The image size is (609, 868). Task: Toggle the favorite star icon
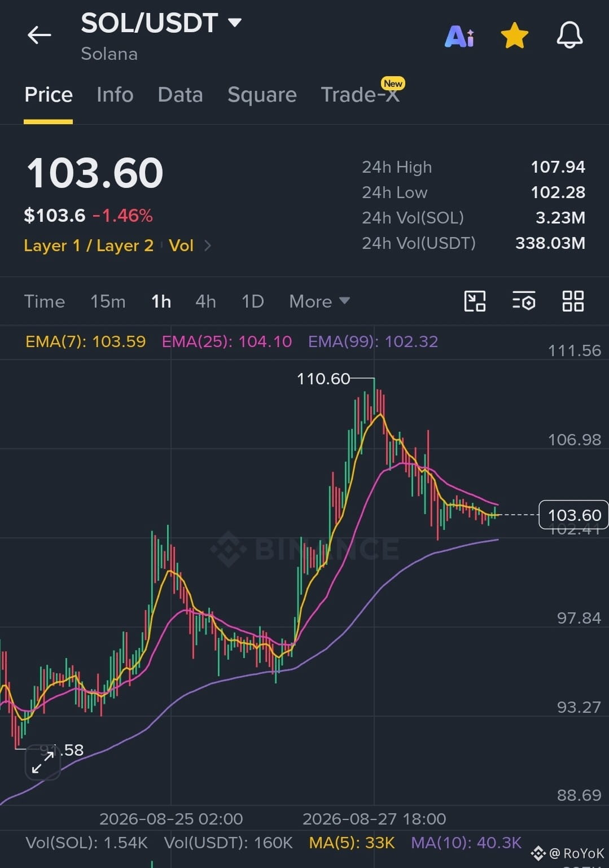pos(515,36)
